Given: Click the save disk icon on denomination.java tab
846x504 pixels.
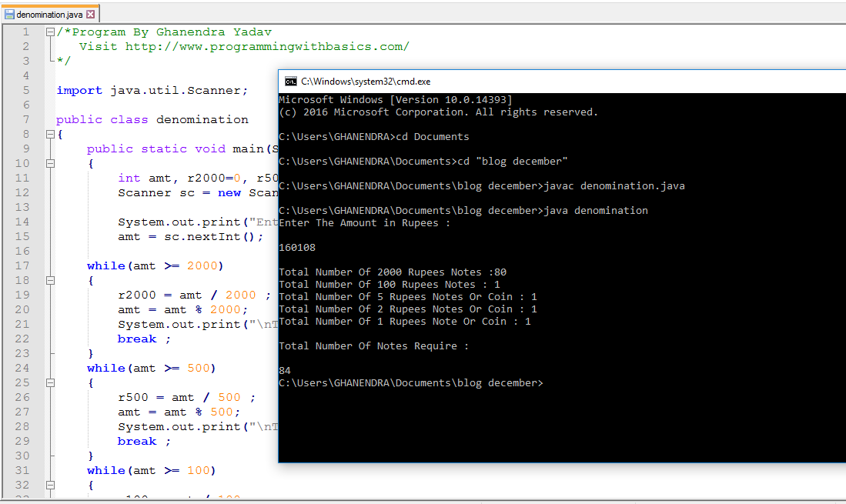Looking at the screenshot, I should pyautogui.click(x=10, y=15).
